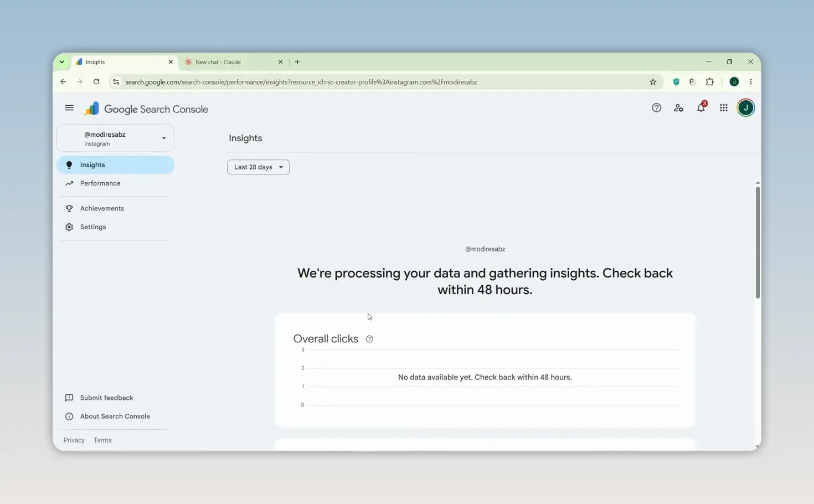This screenshot has width=814, height=504.
Task: Open the Chrome three-dot menu
Action: (751, 82)
